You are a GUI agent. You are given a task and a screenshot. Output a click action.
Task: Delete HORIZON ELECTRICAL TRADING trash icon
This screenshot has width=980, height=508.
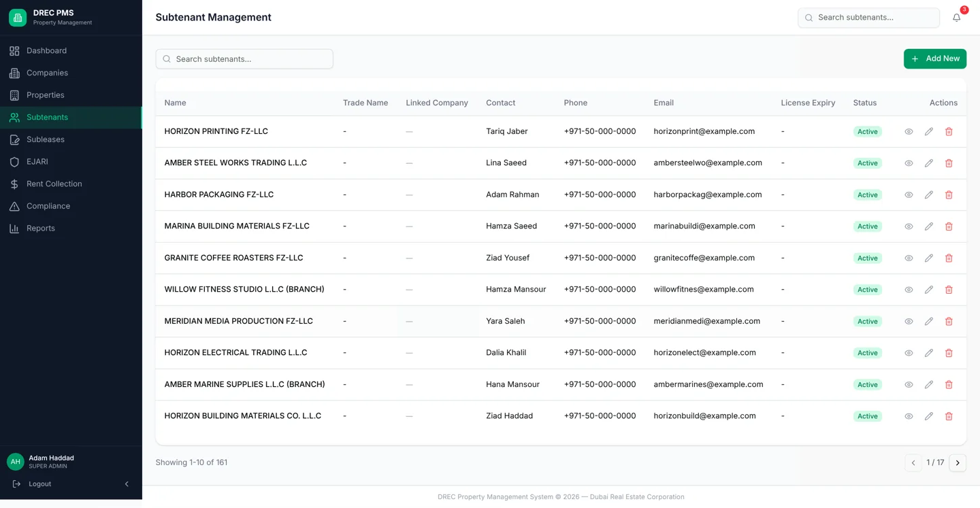pyautogui.click(x=949, y=353)
